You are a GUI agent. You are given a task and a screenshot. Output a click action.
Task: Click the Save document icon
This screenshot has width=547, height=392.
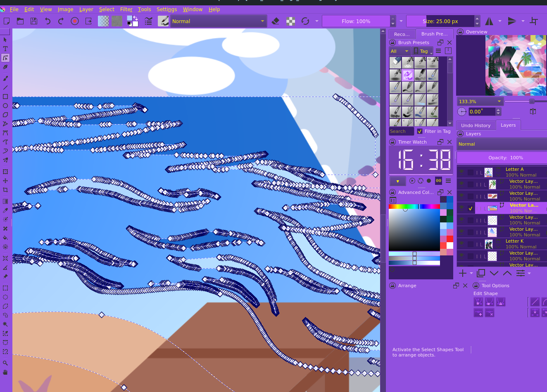tap(34, 21)
